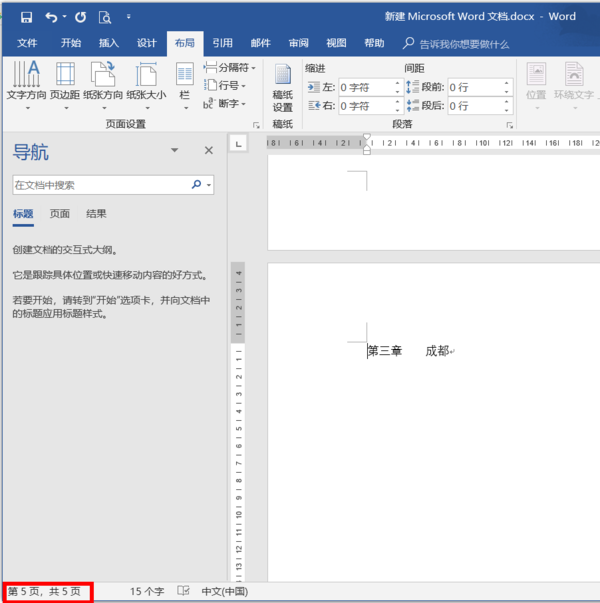Launch the 页面设置 dialog box launcher
600x603 pixels.
(256, 125)
